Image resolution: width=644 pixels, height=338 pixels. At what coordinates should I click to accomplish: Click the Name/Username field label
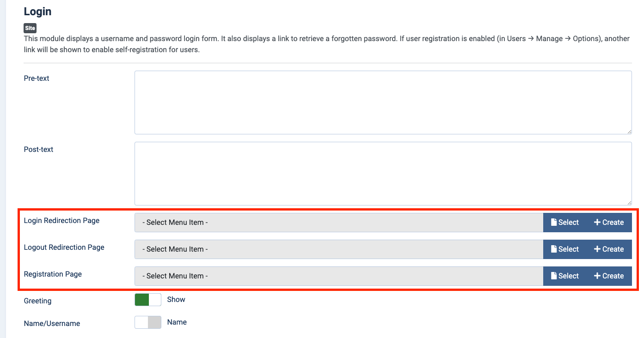52,323
